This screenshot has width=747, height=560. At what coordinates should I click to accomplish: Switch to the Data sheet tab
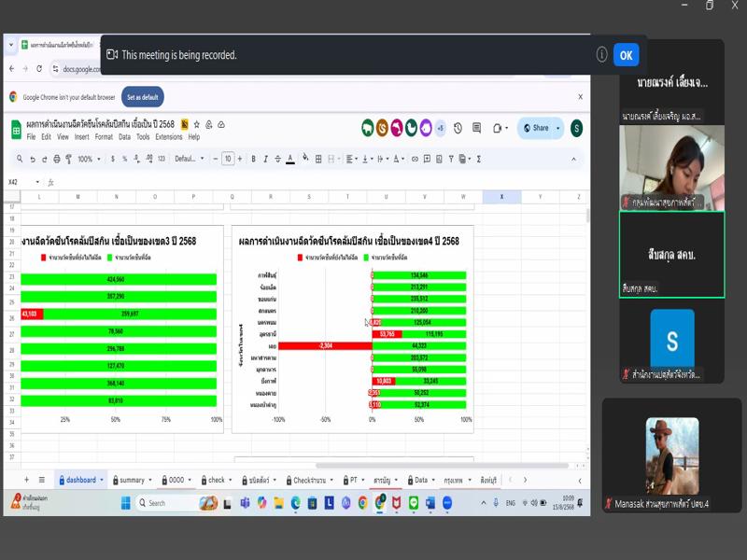(421, 480)
